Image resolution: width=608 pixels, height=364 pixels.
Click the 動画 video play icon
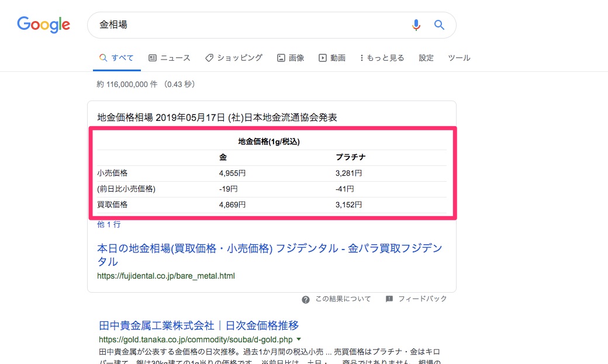322,57
